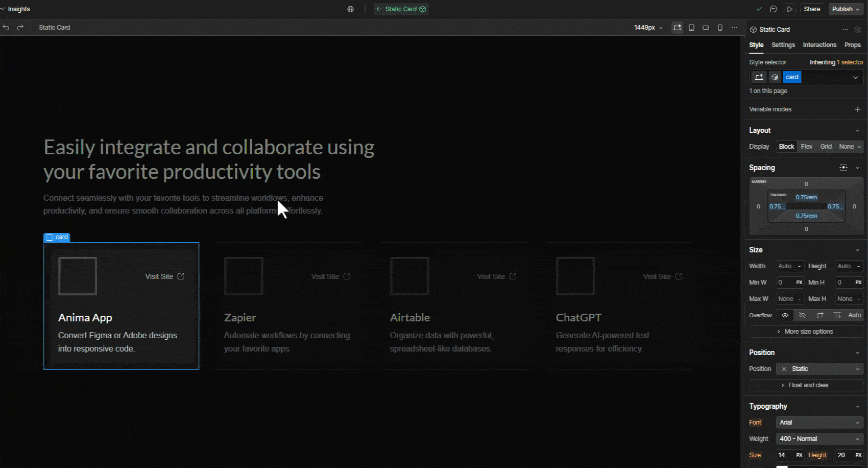Image resolution: width=868 pixels, height=468 pixels.
Task: Click the cube icon in style selector
Action: pos(775,77)
